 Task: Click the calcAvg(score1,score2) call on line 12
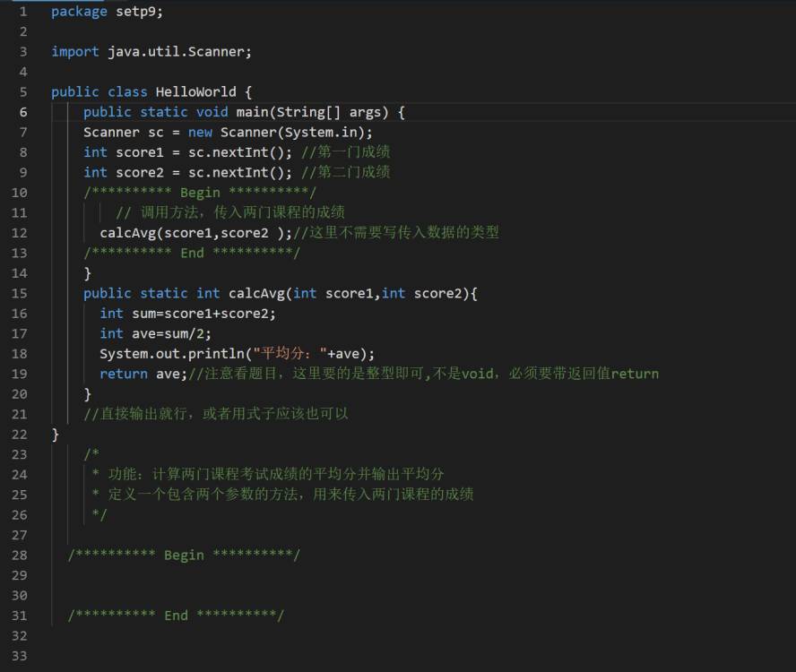[196, 233]
